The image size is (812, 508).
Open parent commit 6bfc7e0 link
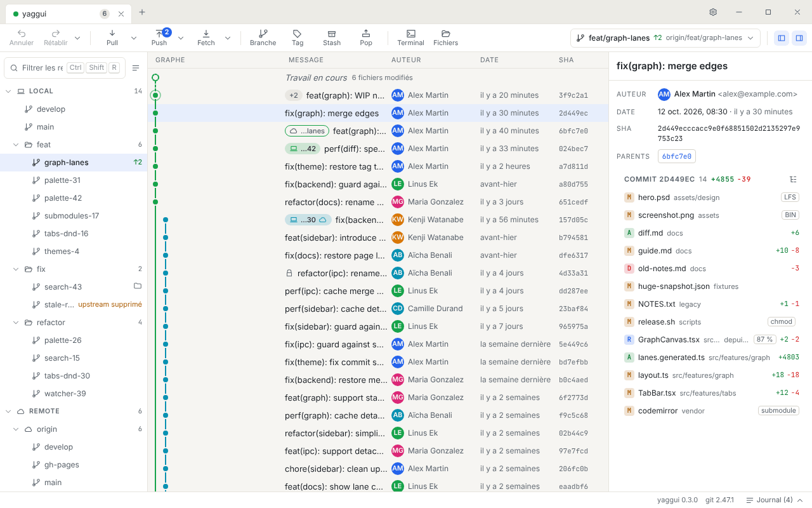point(677,156)
